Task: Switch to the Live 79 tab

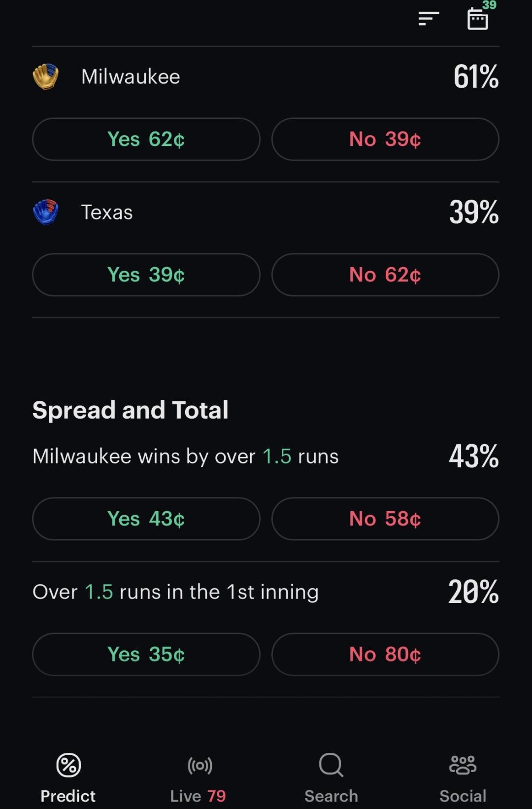Action: point(198,796)
